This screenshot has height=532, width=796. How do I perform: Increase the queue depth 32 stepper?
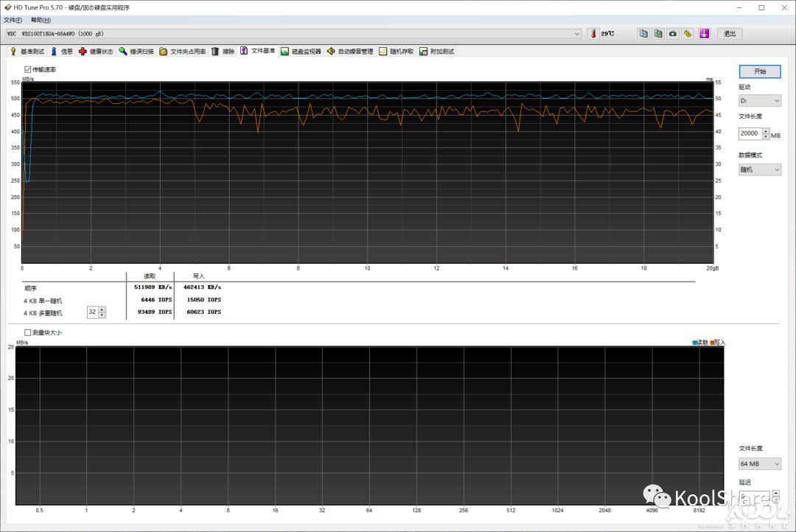pyautogui.click(x=102, y=309)
